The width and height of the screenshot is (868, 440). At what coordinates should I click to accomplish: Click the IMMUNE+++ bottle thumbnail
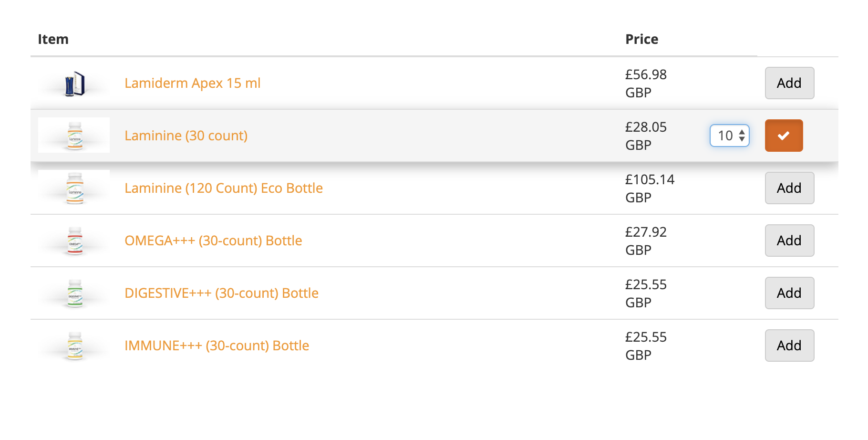75,346
